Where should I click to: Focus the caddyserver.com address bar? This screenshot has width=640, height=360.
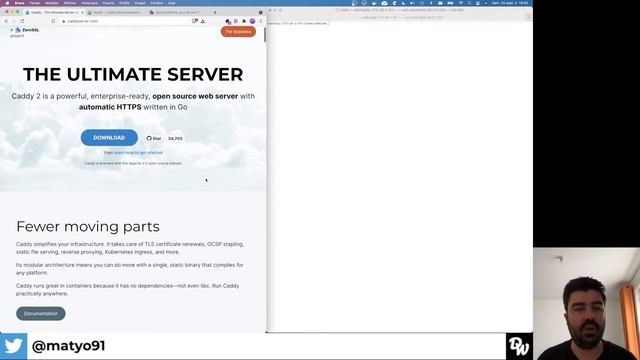tap(127, 21)
